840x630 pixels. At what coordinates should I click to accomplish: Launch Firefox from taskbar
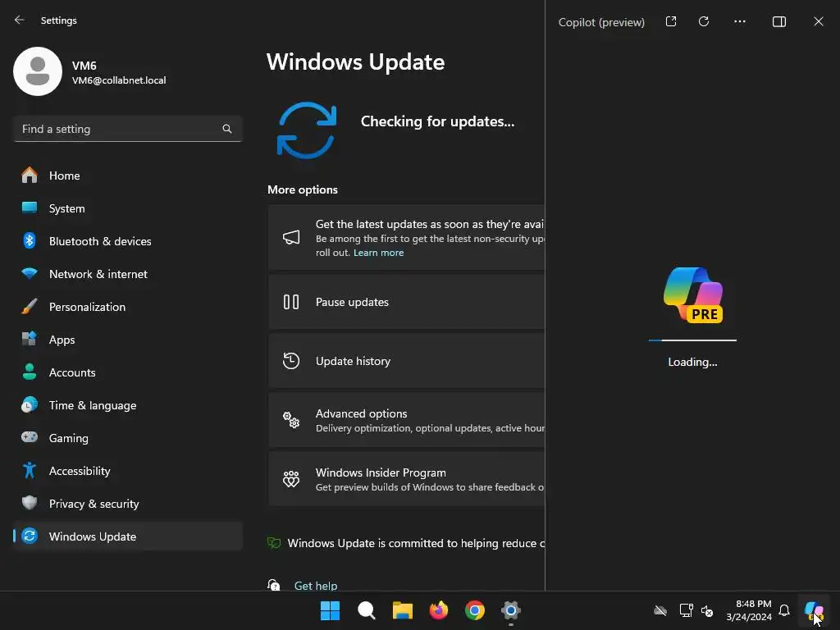(439, 610)
